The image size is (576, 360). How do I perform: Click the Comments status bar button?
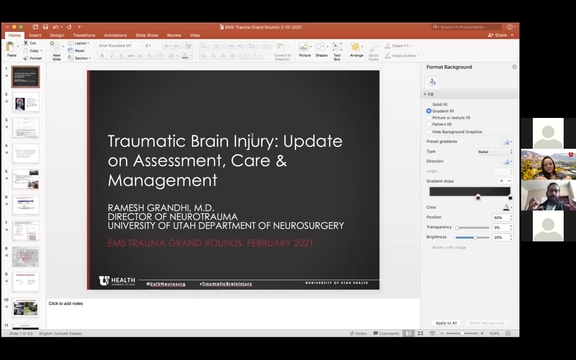click(386, 334)
